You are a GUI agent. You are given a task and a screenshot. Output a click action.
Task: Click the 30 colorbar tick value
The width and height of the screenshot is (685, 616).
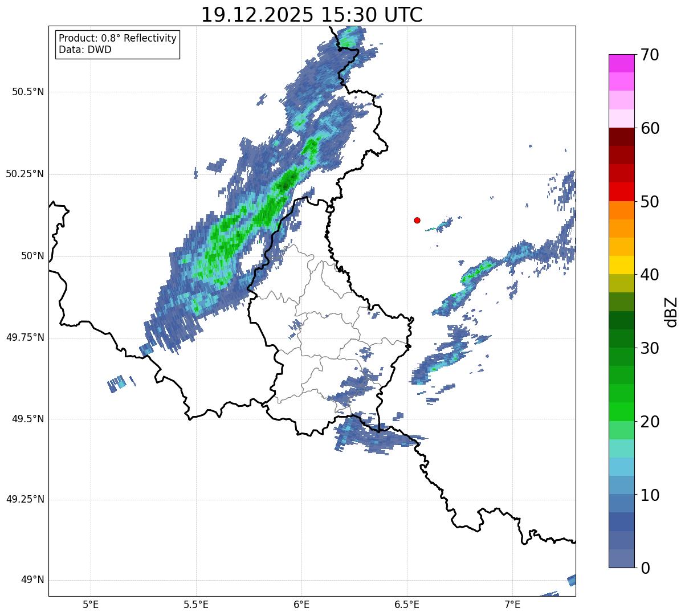click(x=650, y=348)
